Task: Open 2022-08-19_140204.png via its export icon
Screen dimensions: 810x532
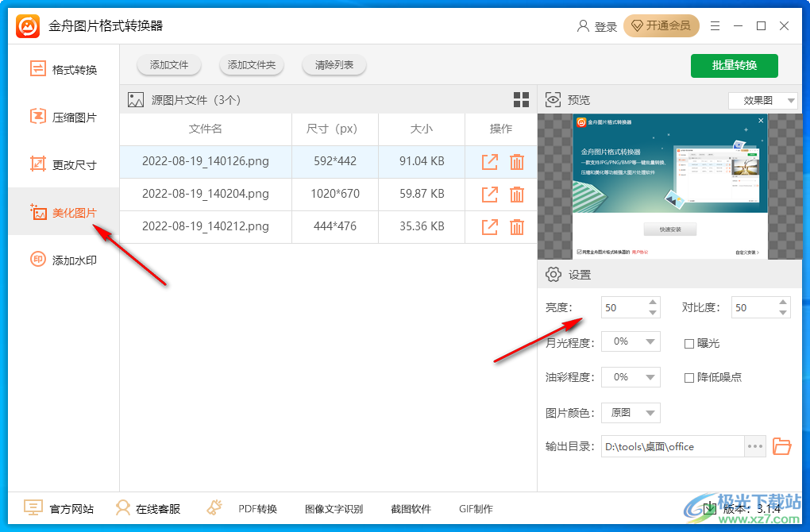Action: point(489,195)
